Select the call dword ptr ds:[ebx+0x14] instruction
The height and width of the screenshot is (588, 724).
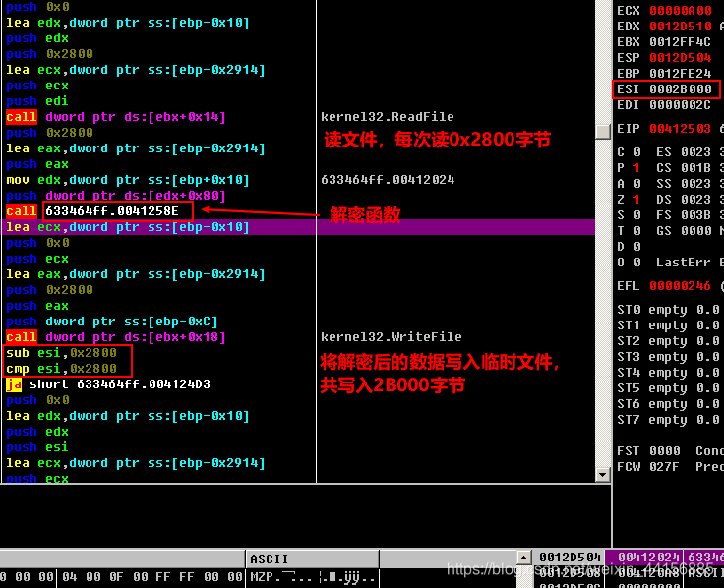pyautogui.click(x=115, y=117)
